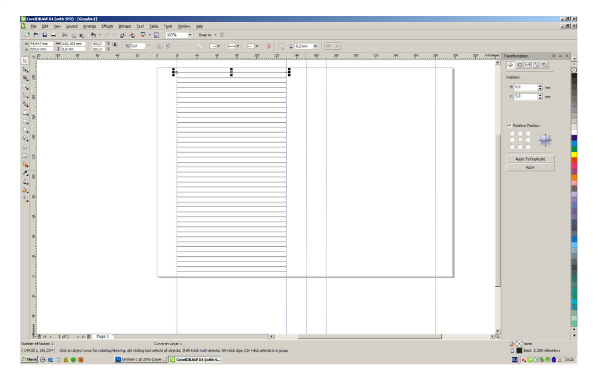600x379 pixels.
Task: Open the outline width dropdown
Action: tap(316, 46)
